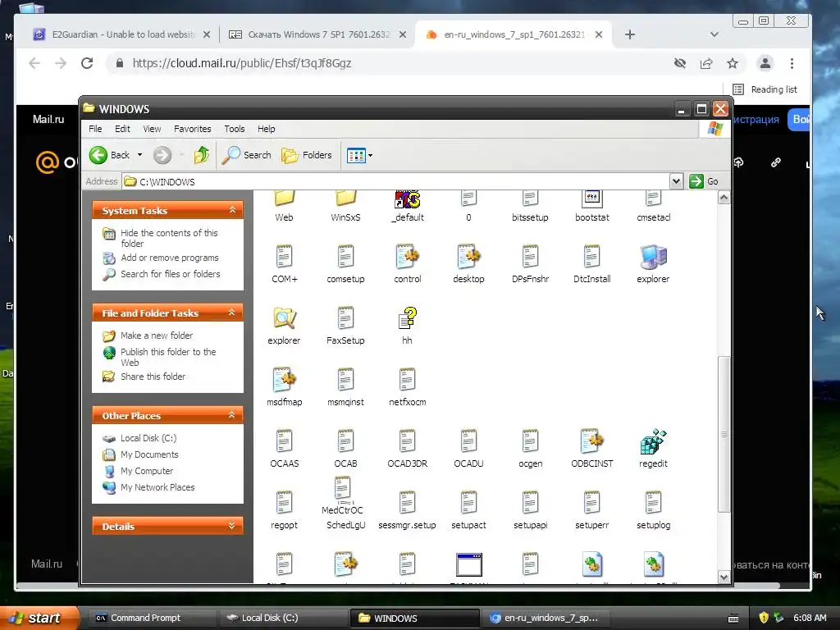
Task: Select the COM+ text file
Action: tap(284, 257)
